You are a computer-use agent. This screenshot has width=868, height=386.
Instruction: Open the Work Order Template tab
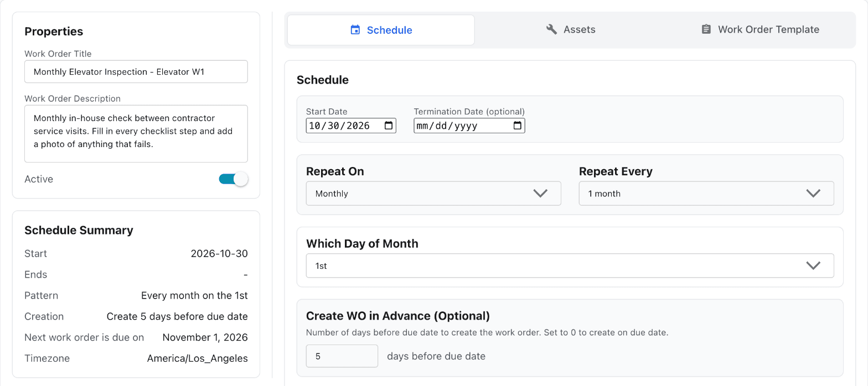click(760, 30)
